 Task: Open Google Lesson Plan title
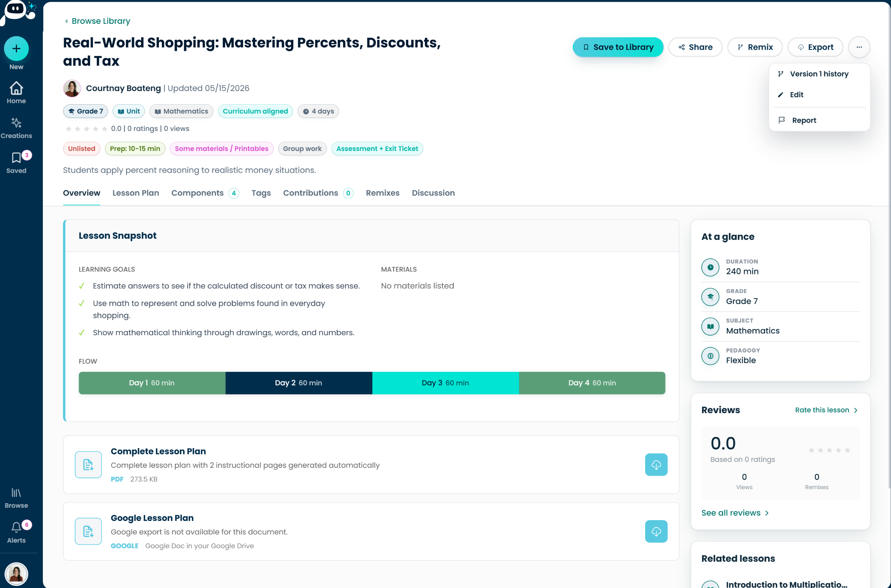click(x=152, y=518)
